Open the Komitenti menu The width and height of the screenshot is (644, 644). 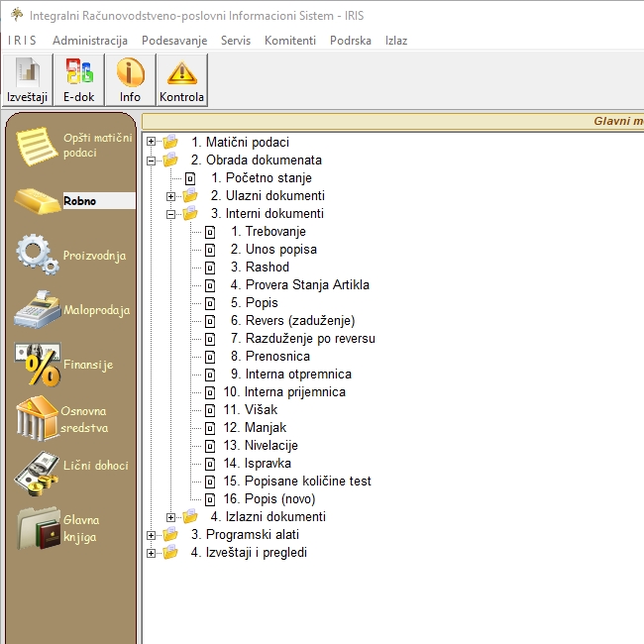tap(290, 41)
